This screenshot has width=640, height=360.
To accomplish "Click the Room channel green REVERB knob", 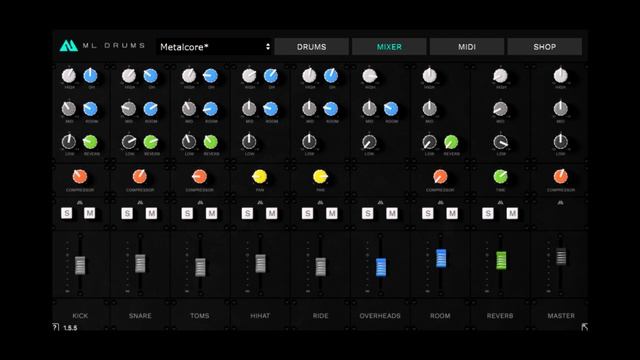I will click(x=451, y=142).
